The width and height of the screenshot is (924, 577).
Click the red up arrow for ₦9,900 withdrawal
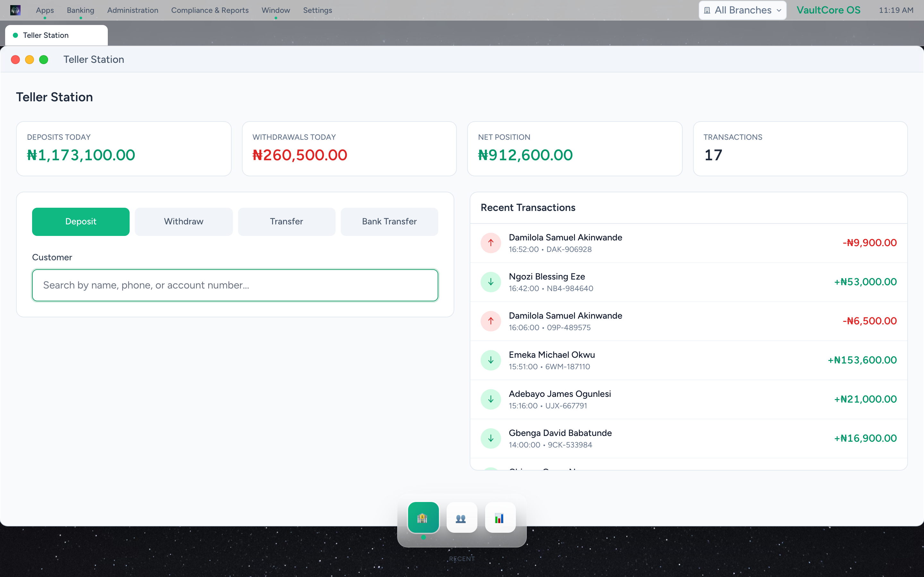tap(491, 243)
